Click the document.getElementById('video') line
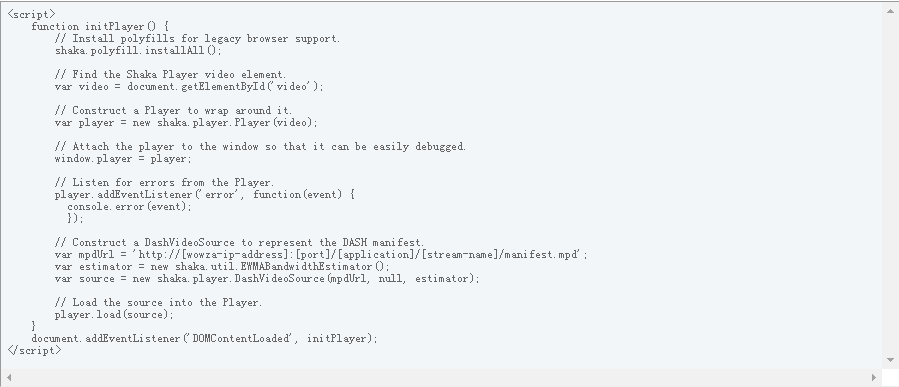 189,87
